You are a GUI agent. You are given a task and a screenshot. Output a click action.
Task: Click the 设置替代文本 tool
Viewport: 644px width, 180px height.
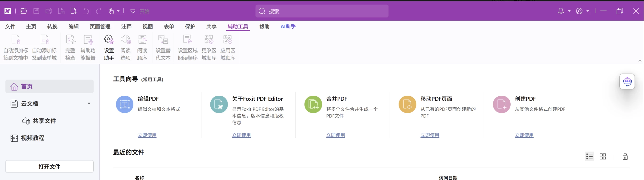tap(163, 48)
